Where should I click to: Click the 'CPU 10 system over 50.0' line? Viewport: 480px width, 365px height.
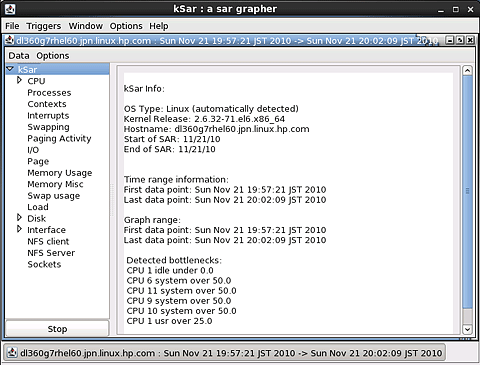[x=181, y=311]
